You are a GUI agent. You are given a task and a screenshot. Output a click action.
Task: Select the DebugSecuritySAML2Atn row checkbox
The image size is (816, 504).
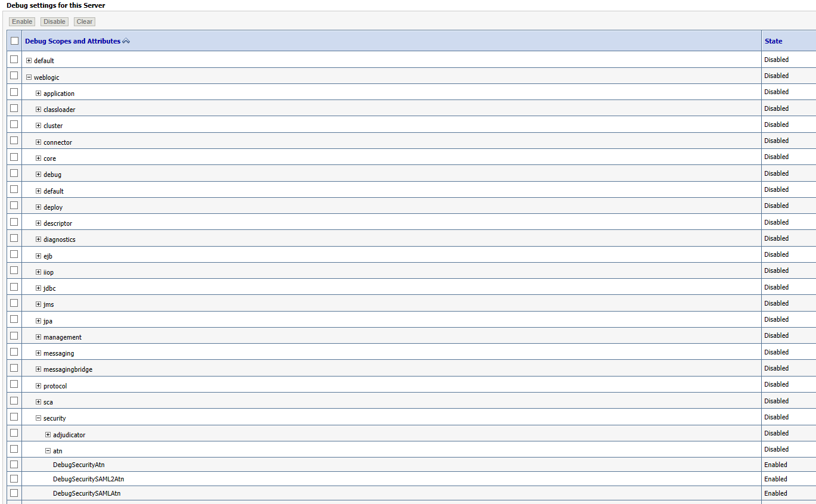[x=14, y=479]
